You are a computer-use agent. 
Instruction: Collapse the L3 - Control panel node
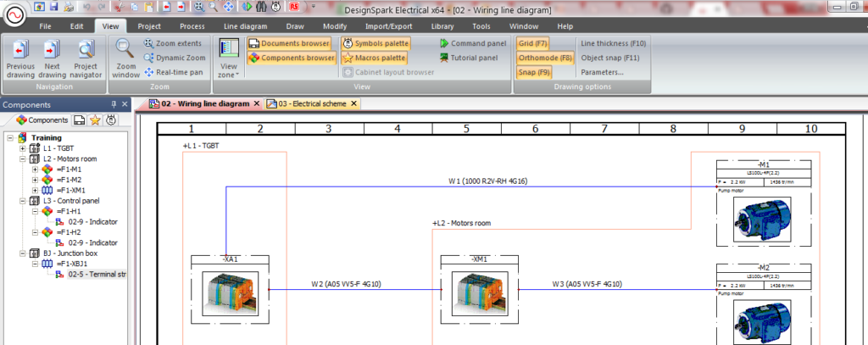click(23, 201)
